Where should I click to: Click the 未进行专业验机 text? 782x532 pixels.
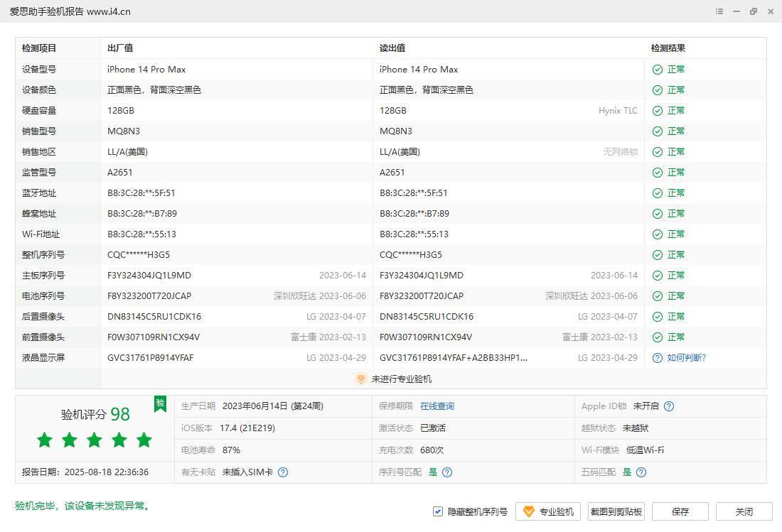(401, 379)
